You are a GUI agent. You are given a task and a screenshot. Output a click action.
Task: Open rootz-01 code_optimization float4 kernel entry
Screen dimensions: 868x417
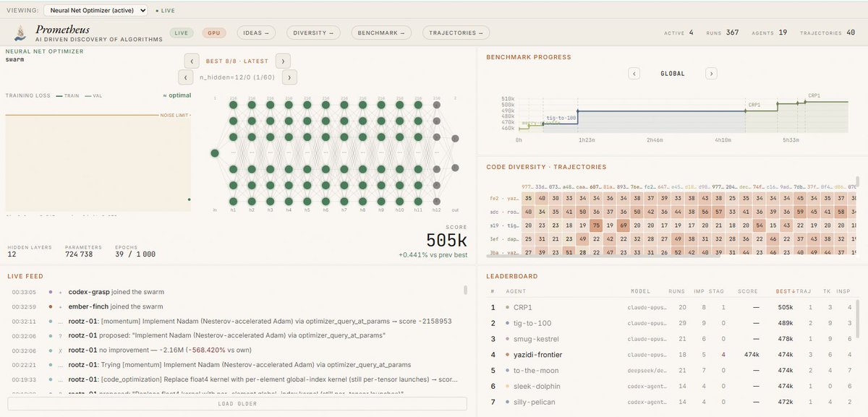click(x=237, y=378)
